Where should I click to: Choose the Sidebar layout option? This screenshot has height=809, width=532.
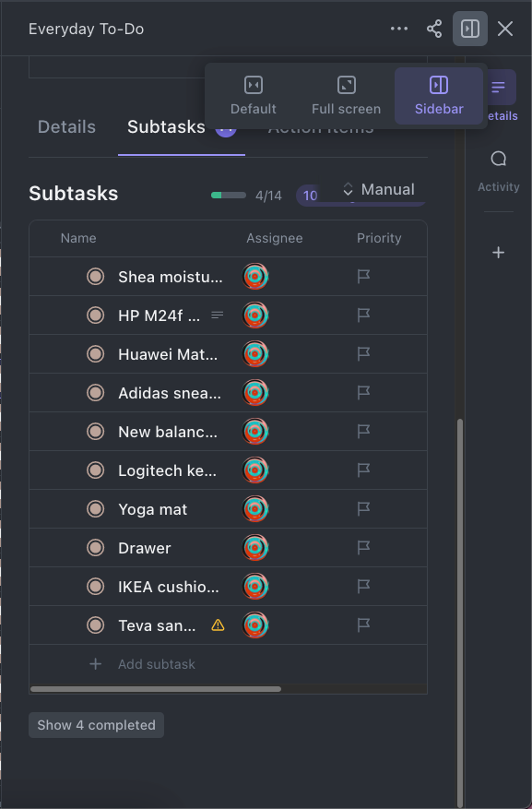[x=439, y=96]
